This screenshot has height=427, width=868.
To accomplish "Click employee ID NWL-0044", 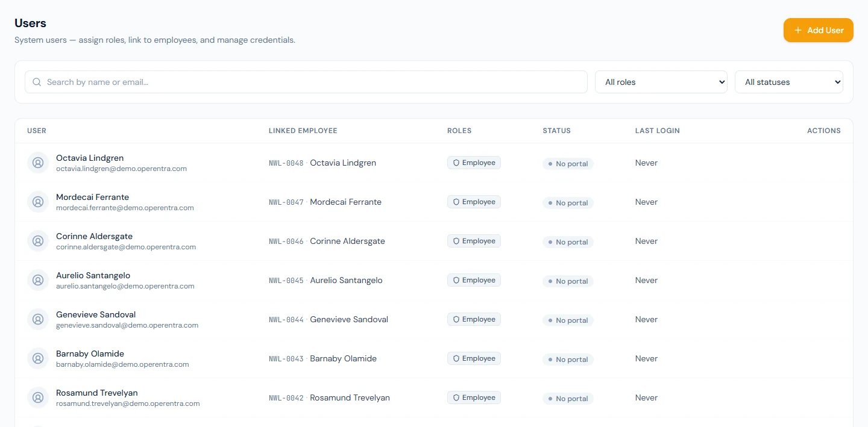I will (x=286, y=320).
